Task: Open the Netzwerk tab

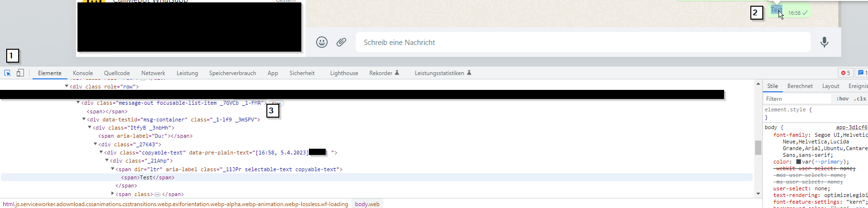Action: (x=153, y=73)
